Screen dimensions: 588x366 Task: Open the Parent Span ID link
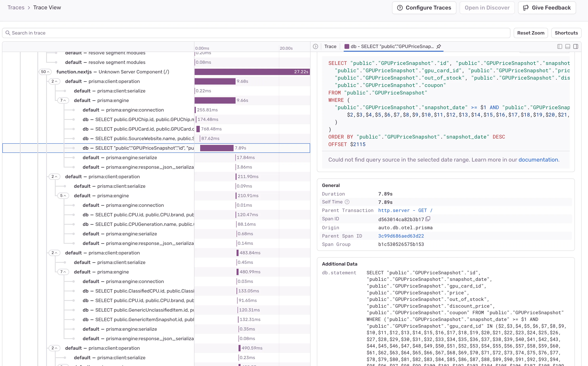click(401, 236)
